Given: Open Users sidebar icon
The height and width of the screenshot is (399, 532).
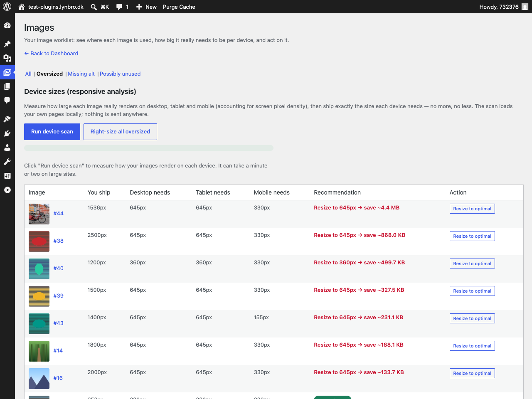Looking at the screenshot, I should click(x=7, y=148).
